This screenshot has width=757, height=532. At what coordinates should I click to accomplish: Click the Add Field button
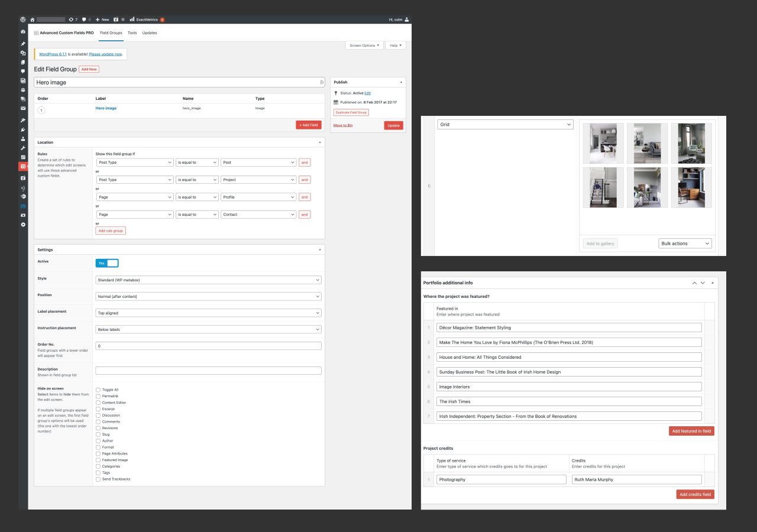308,125
